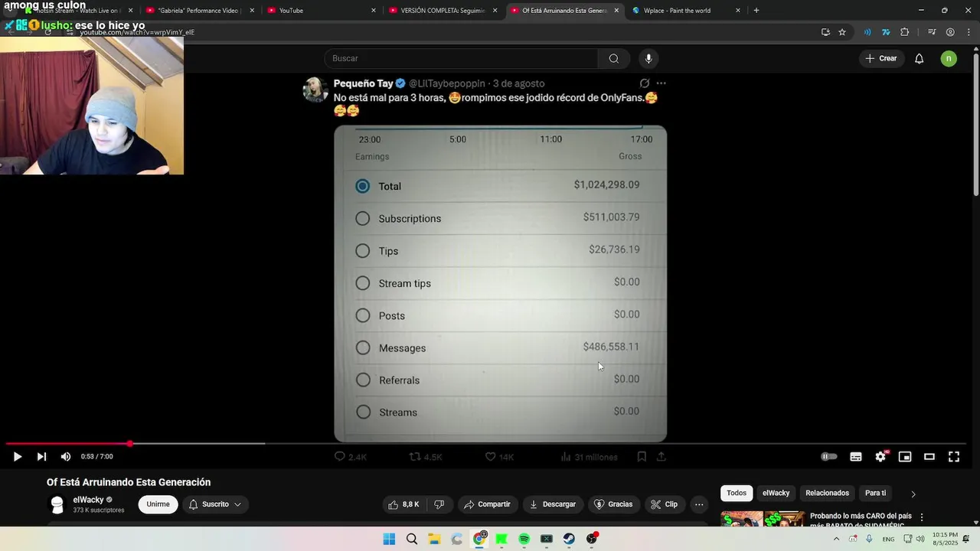Open the browser extensions puzzle icon
The image size is (980, 551).
[905, 32]
